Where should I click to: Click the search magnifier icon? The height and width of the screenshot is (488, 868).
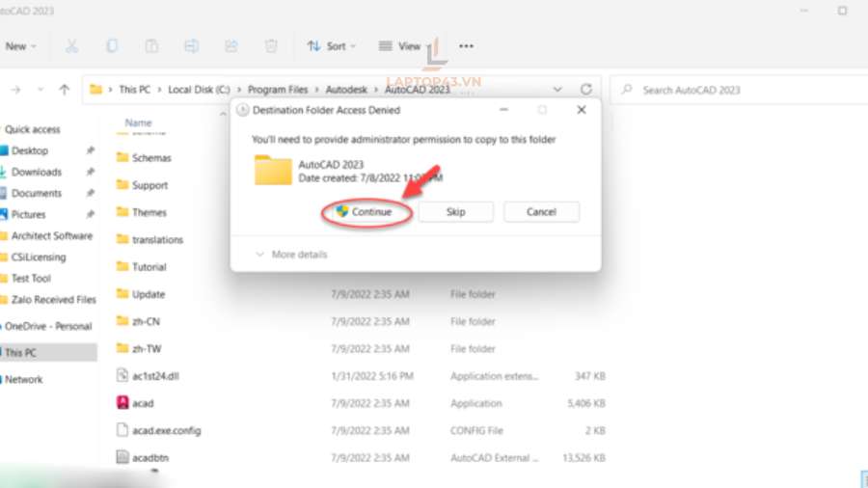pyautogui.click(x=627, y=89)
